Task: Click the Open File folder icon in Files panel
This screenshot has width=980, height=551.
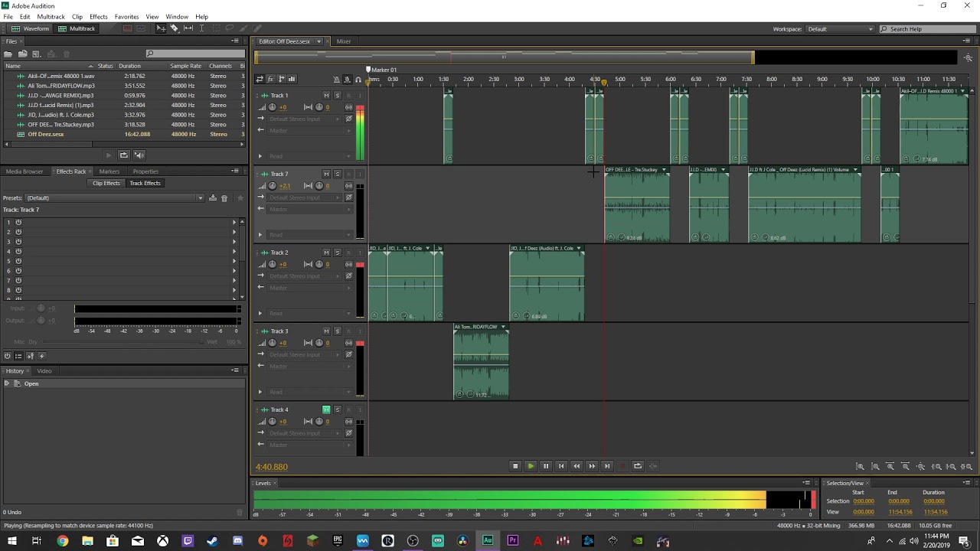Action: 8,54
